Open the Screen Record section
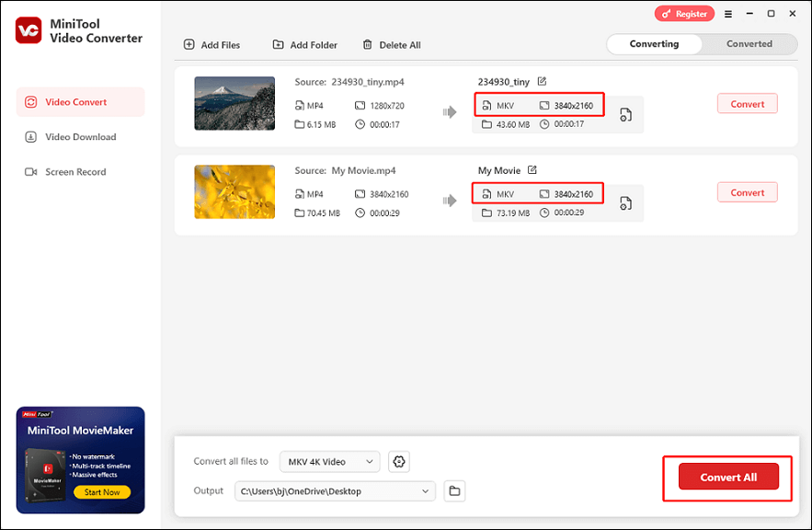Viewport: 812px width, 530px height. click(80, 172)
